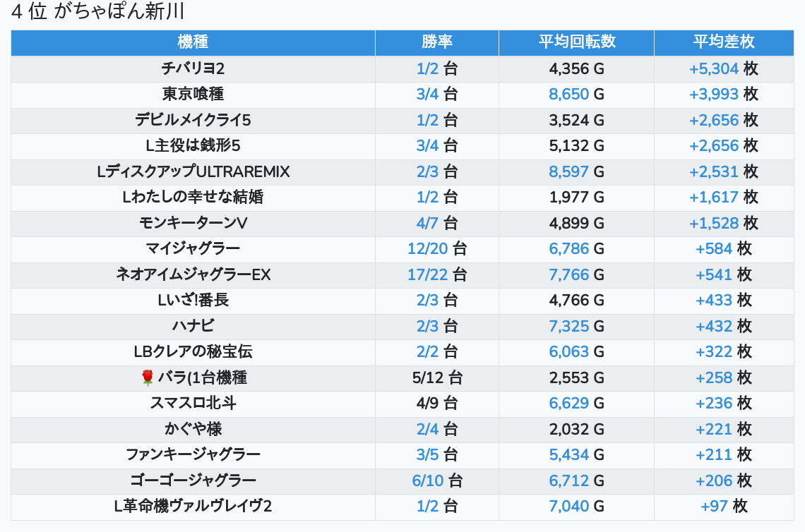Image resolution: width=805 pixels, height=532 pixels.
Task: Open the 6/10 link for ゴーゴージャグラー
Action: [x=427, y=481]
